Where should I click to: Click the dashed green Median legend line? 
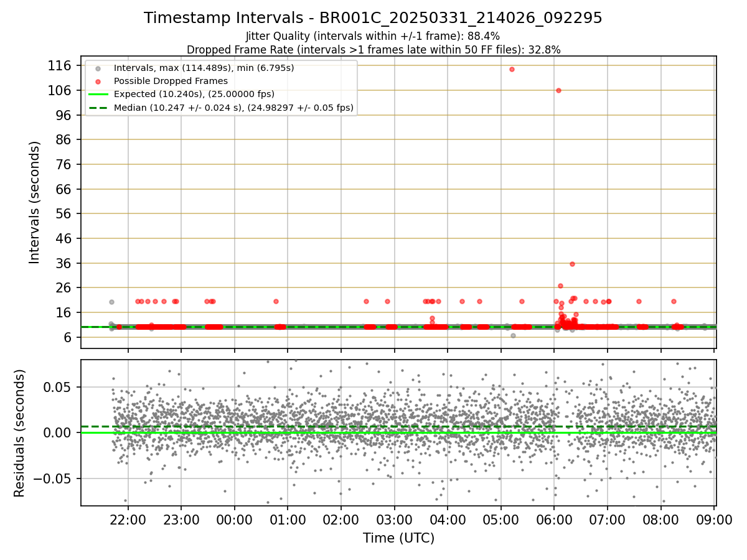(98, 108)
